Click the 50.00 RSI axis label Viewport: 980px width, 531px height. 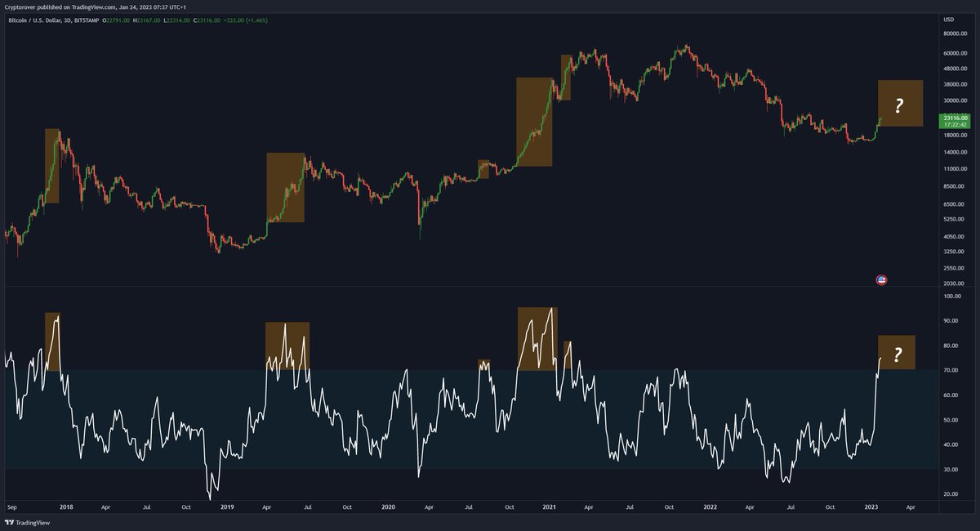[x=951, y=420]
